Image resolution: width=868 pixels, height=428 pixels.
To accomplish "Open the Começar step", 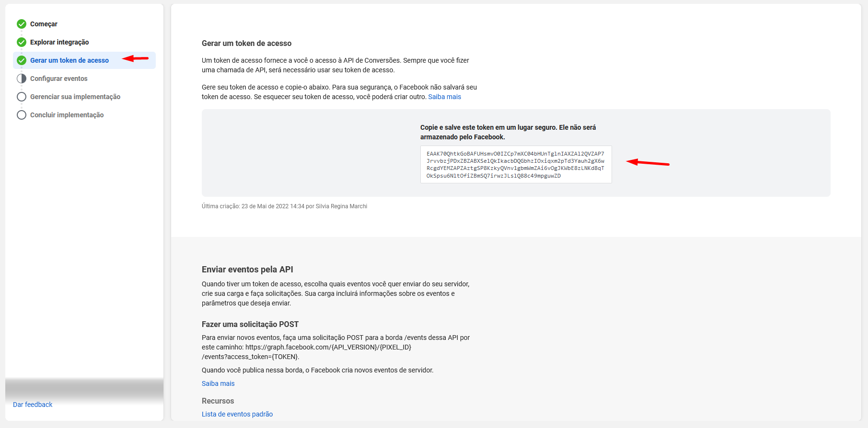I will point(44,24).
